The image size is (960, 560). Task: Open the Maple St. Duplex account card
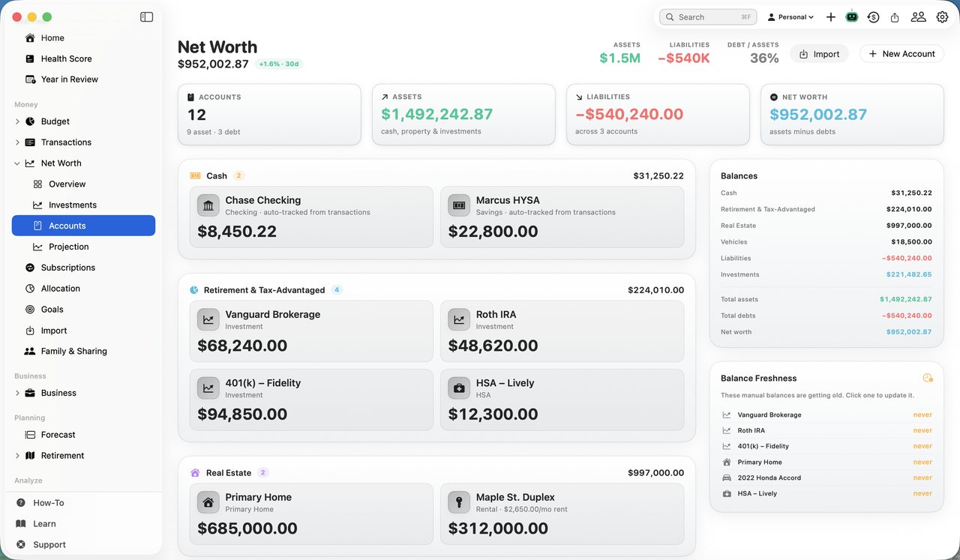tap(562, 514)
